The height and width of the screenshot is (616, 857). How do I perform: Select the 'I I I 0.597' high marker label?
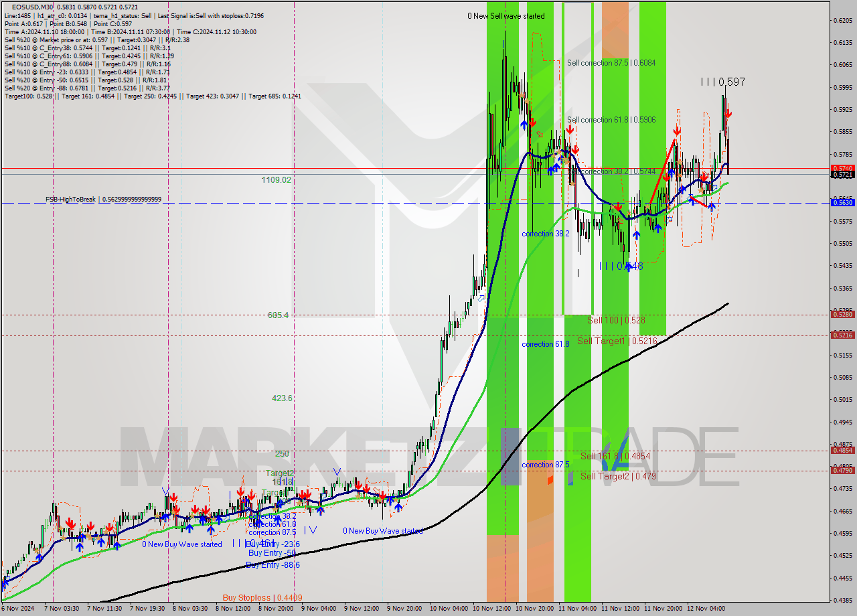pos(722,82)
